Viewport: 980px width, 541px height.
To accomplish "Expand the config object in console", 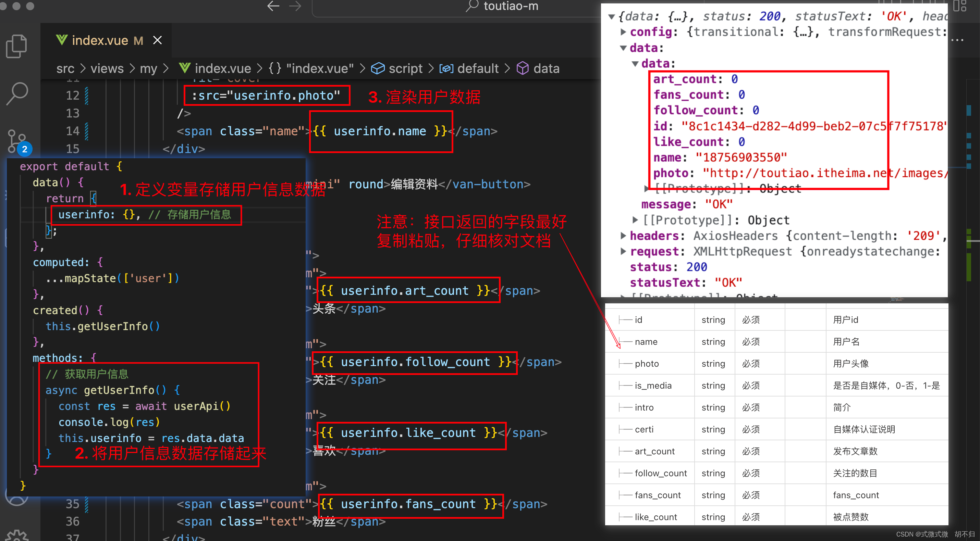I will pyautogui.click(x=623, y=32).
